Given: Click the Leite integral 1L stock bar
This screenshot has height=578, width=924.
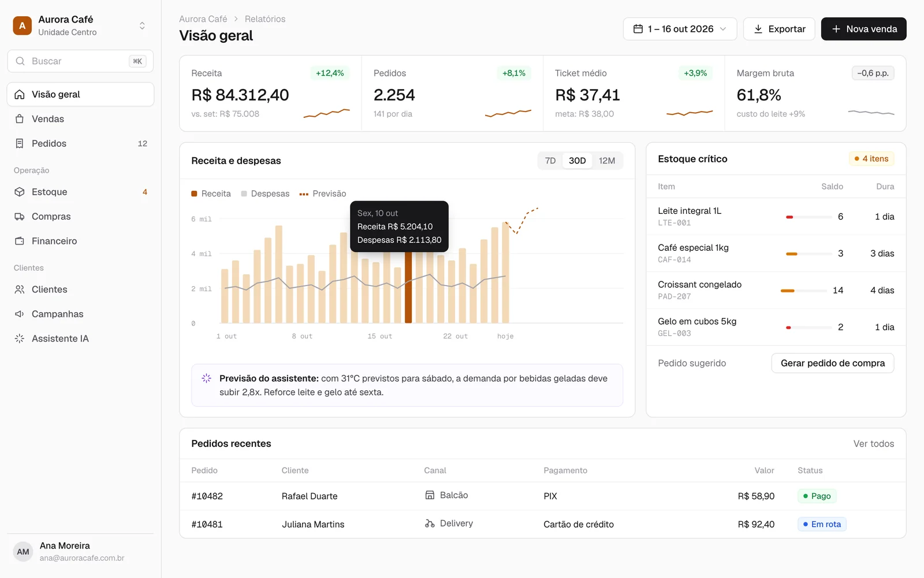Looking at the screenshot, I should tap(808, 217).
